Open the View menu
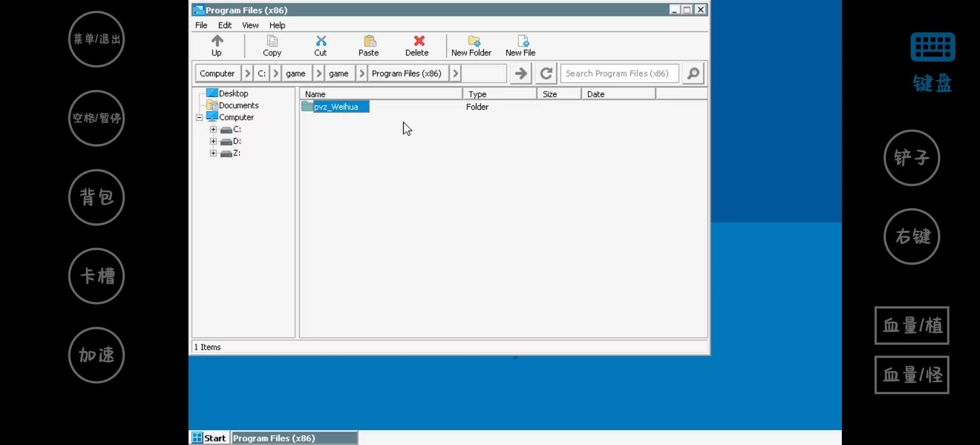 (250, 25)
